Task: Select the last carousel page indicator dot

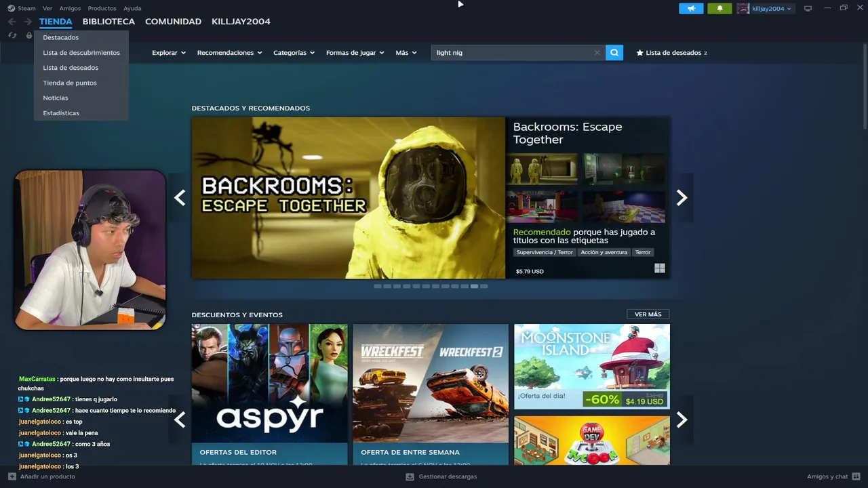Action: 484,286
